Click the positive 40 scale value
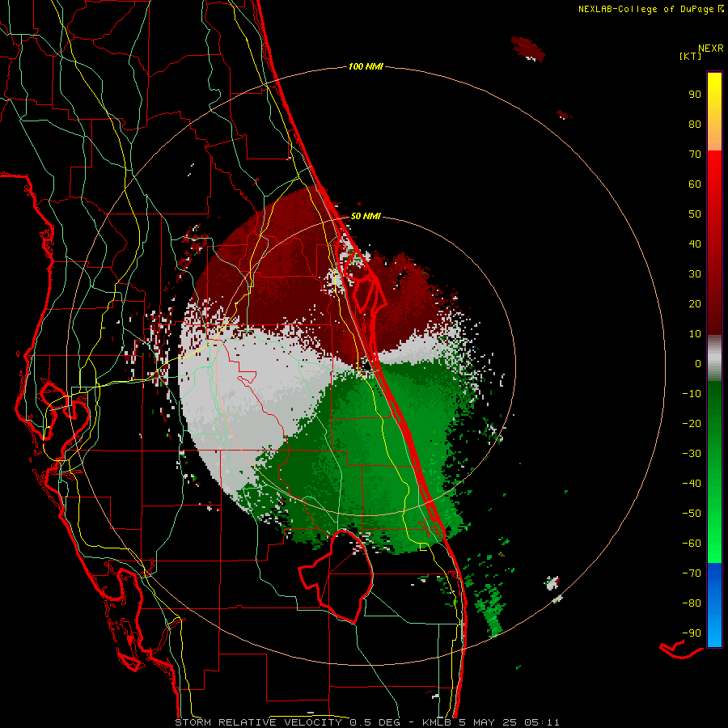This screenshot has height=728, width=728. (695, 244)
